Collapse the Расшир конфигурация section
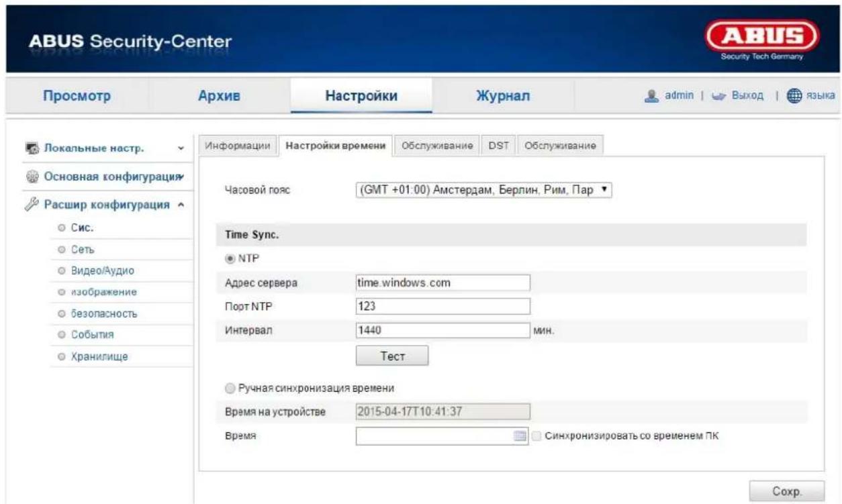 180,205
